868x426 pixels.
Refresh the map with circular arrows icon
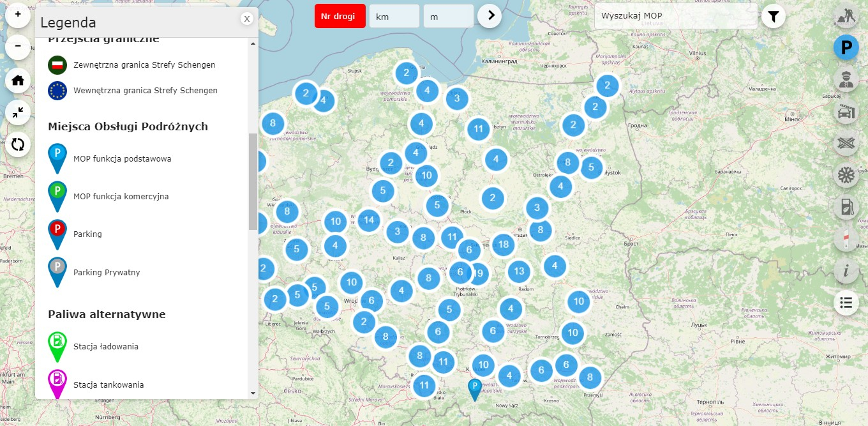(18, 144)
